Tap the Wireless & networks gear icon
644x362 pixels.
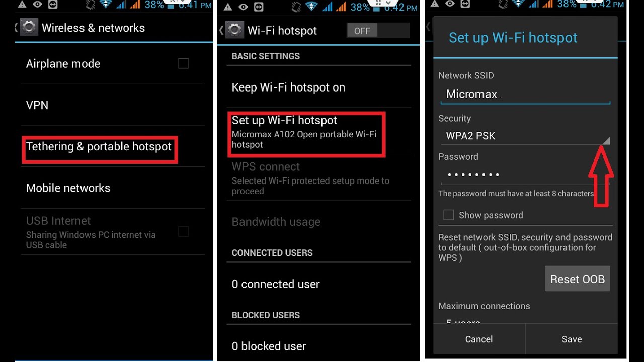coord(29,27)
